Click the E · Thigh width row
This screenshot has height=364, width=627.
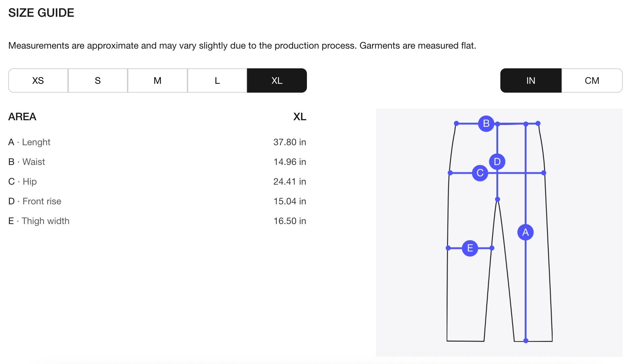pos(39,221)
